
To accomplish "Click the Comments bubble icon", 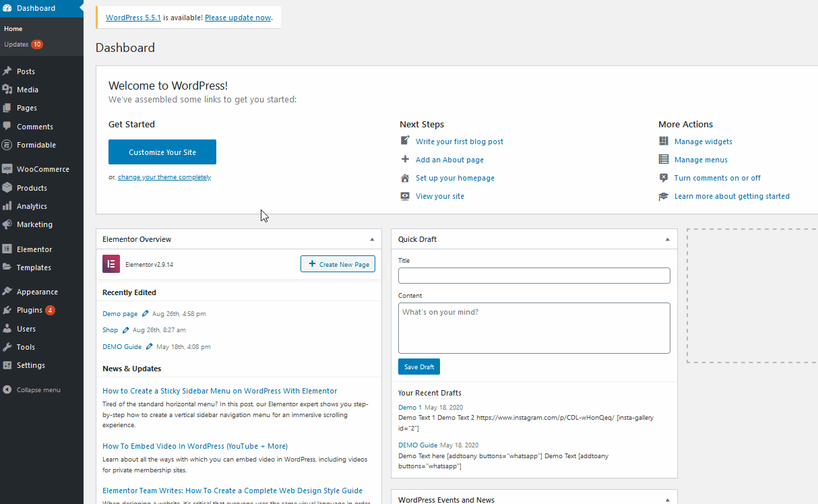I will pyautogui.click(x=7, y=127).
